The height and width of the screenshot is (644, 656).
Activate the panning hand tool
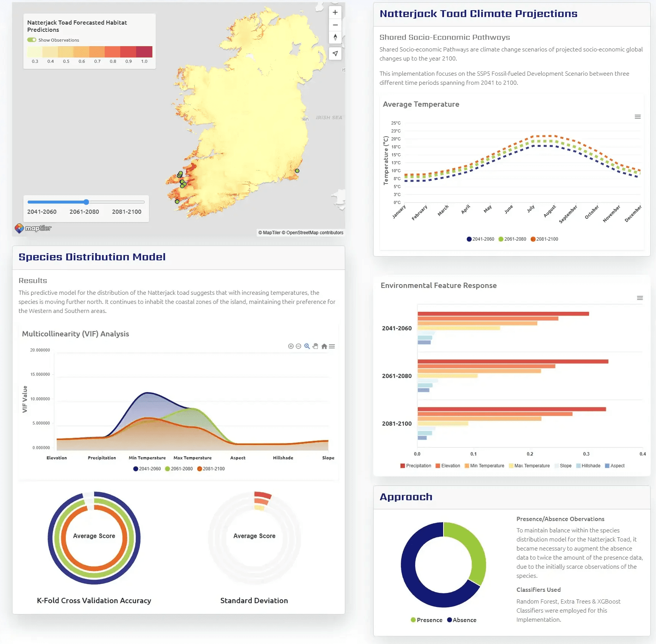click(x=315, y=346)
